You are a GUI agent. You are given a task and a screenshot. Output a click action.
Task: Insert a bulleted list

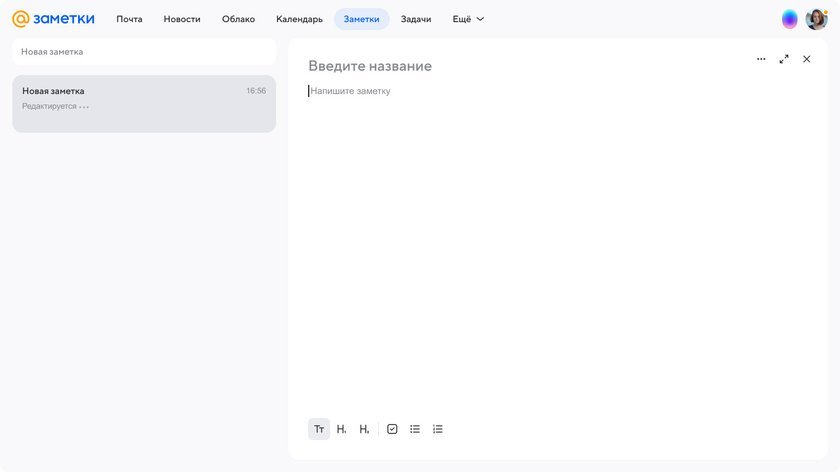(x=415, y=429)
